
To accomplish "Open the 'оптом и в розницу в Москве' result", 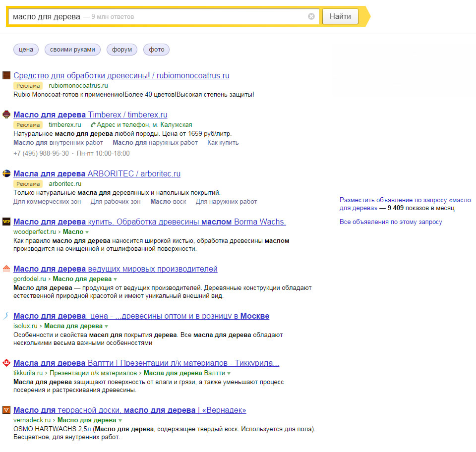I will [x=141, y=316].
